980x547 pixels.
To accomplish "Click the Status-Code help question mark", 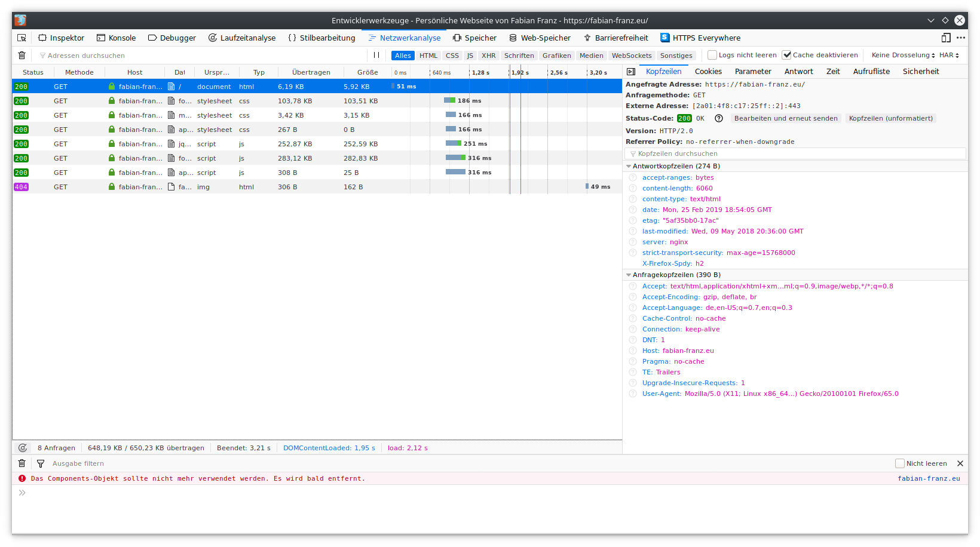I will [718, 118].
